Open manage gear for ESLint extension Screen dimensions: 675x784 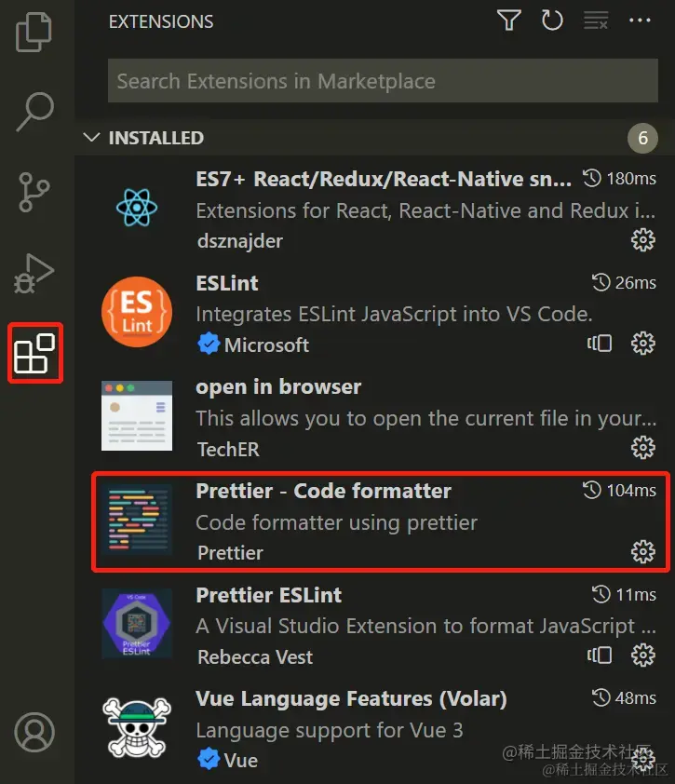(x=642, y=344)
